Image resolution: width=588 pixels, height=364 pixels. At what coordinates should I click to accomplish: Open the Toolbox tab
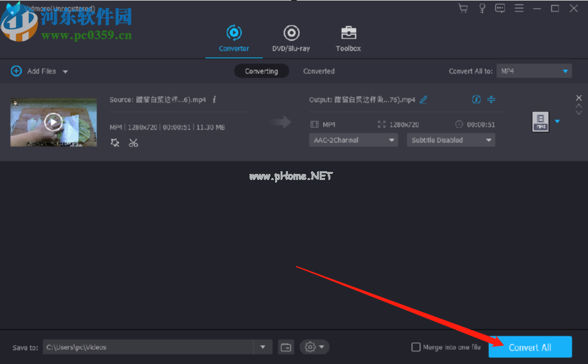(348, 38)
